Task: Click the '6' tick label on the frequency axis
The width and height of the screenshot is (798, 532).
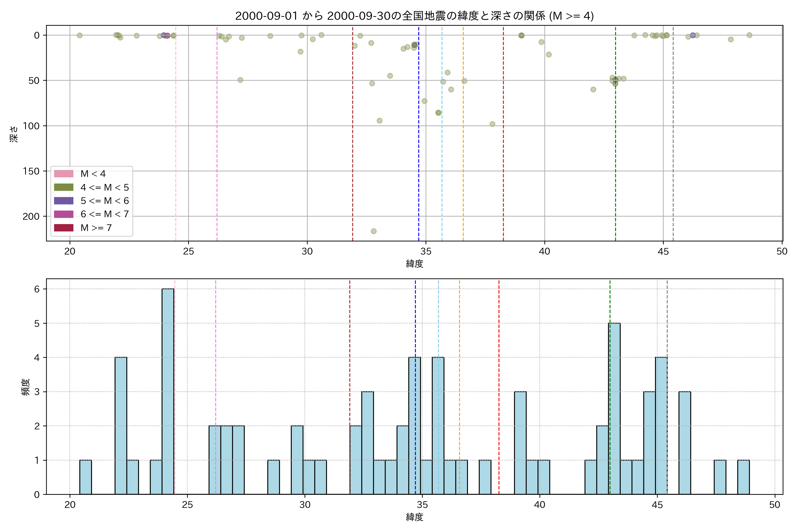Action: [x=37, y=289]
